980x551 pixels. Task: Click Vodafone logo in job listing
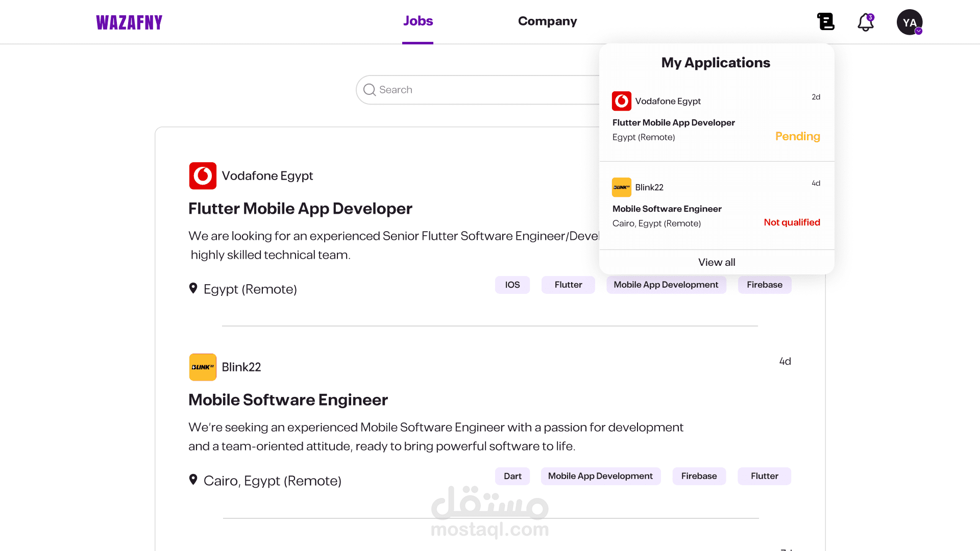tap(203, 176)
